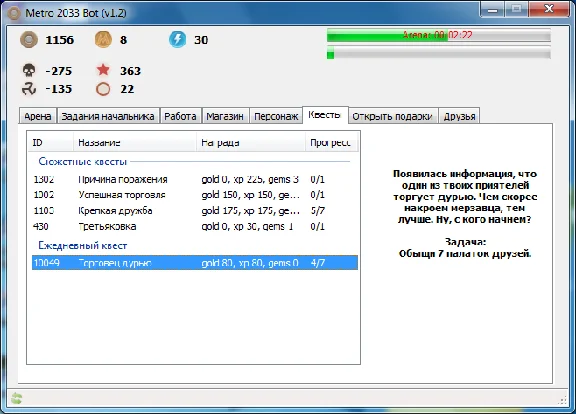Open the Открыть подарки tab
Screen dimensions: 576x414
(392, 116)
